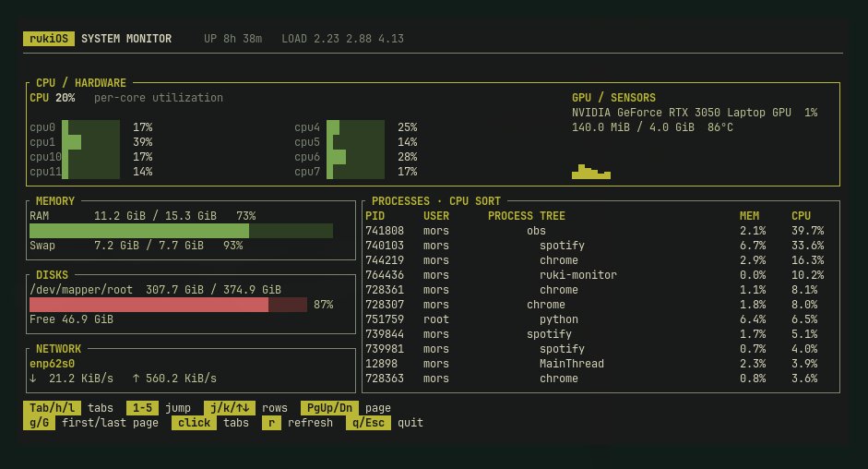Image resolution: width=868 pixels, height=469 pixels.
Task: Click the cpu4 25% percentage value
Action: tap(408, 127)
